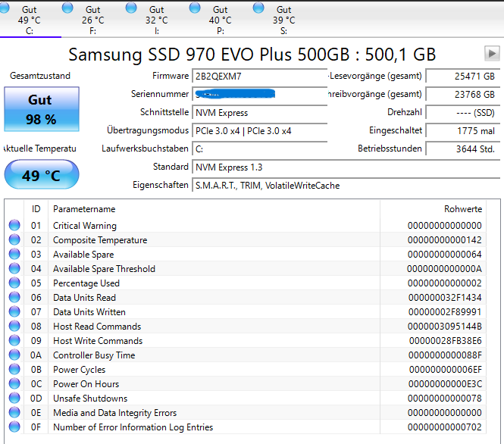
Task: Click the status orb for Data Units Written
Action: pyautogui.click(x=14, y=311)
